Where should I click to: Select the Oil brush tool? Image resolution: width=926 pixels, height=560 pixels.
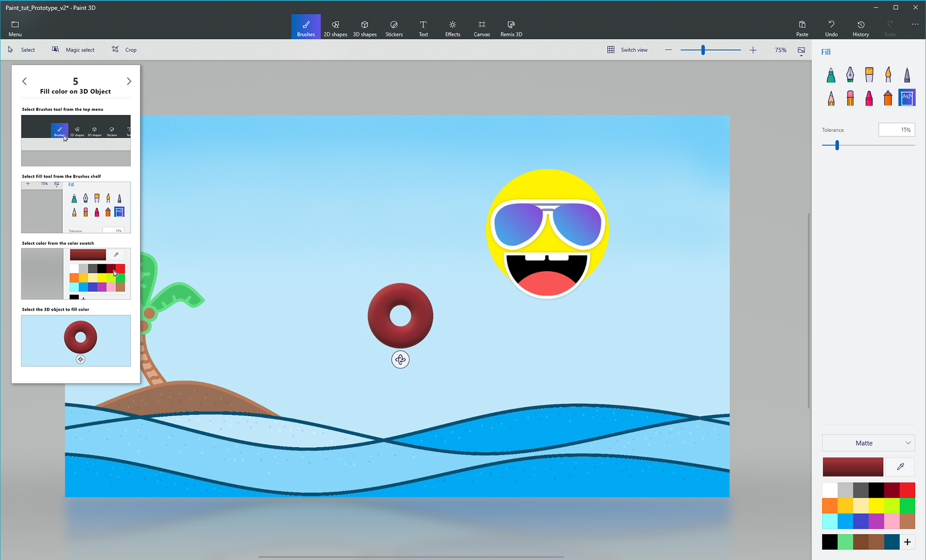pos(869,75)
